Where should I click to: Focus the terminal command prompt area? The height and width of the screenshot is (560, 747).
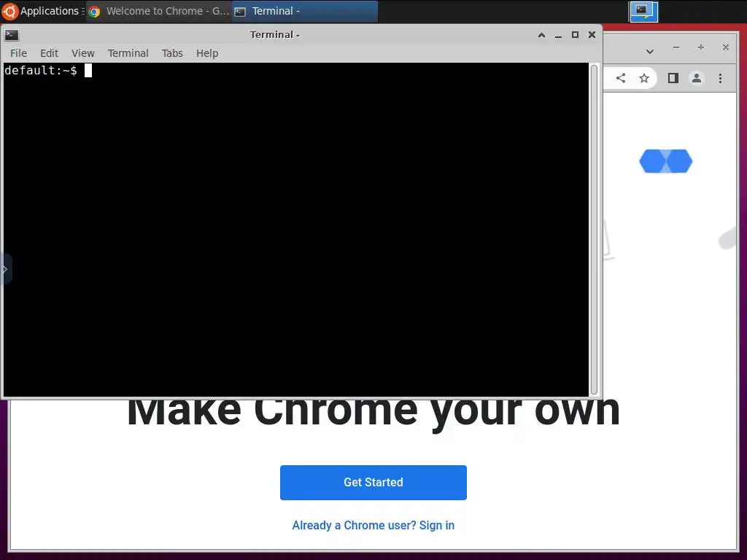296,230
